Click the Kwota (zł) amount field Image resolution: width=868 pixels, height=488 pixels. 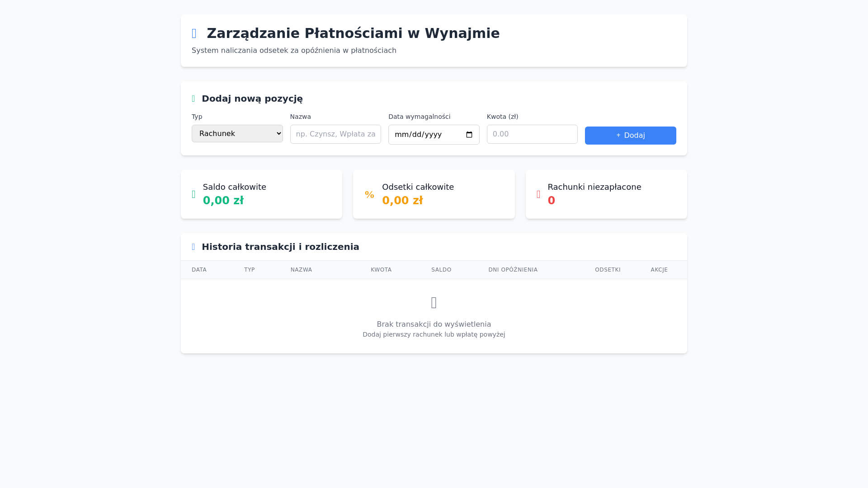[x=532, y=134]
